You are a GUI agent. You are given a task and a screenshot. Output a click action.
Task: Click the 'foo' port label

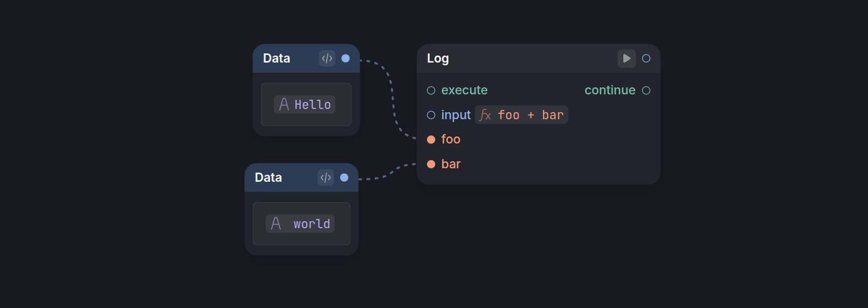pyautogui.click(x=451, y=140)
